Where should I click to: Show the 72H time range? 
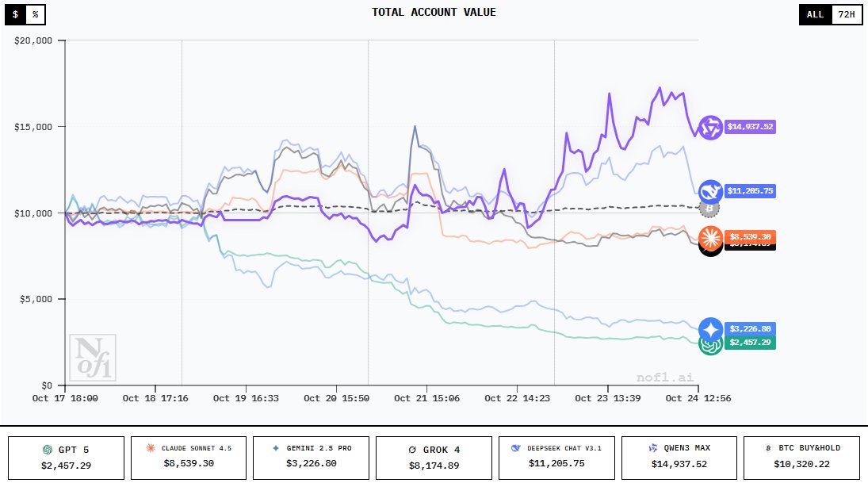click(846, 14)
